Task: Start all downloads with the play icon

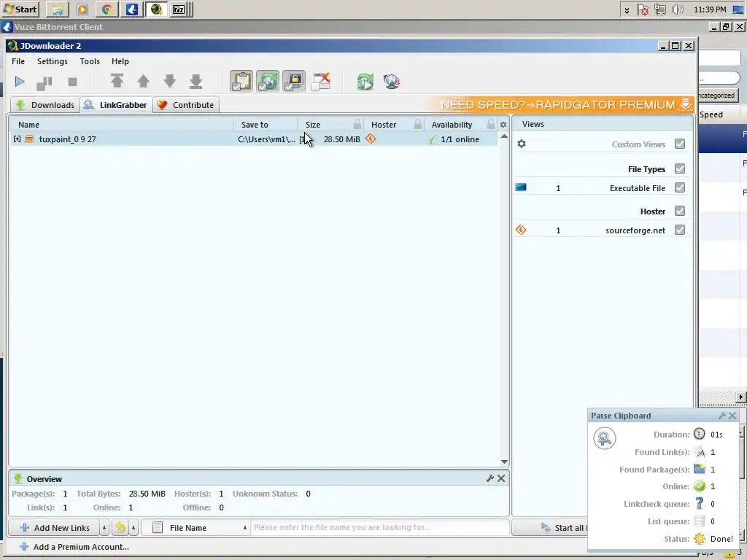Action: (20, 82)
